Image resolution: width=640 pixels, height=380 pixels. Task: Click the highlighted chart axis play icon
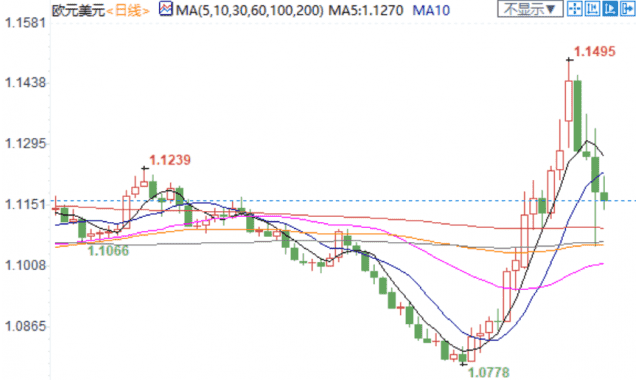point(610,9)
